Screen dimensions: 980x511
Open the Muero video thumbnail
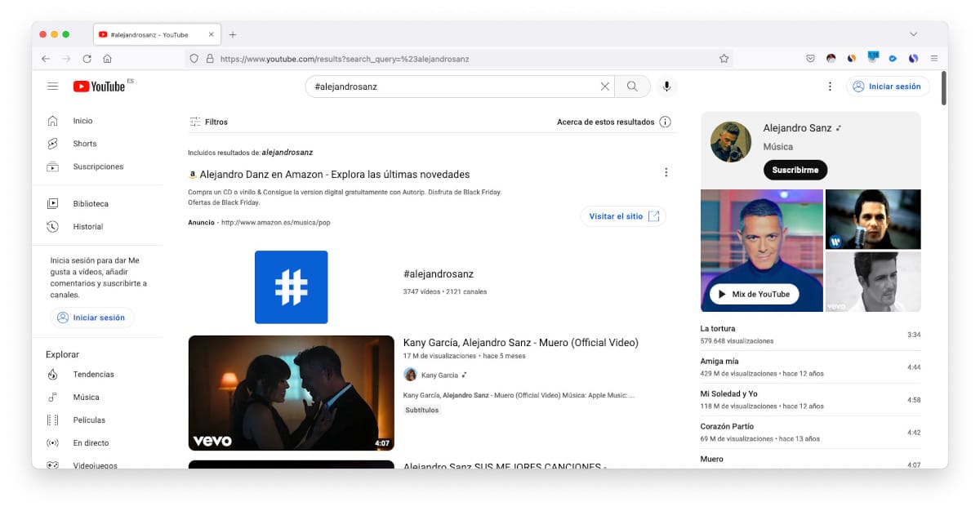[x=292, y=393]
